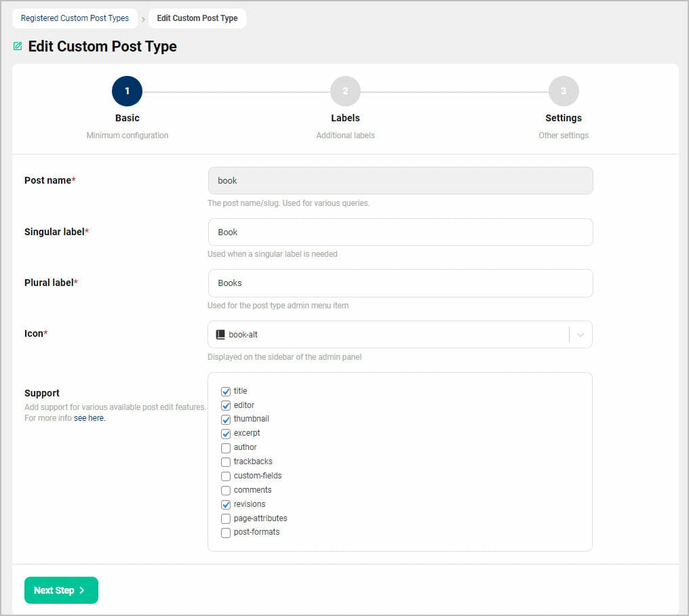Uncheck the thumbnail option
This screenshot has height=616, width=689.
point(226,419)
